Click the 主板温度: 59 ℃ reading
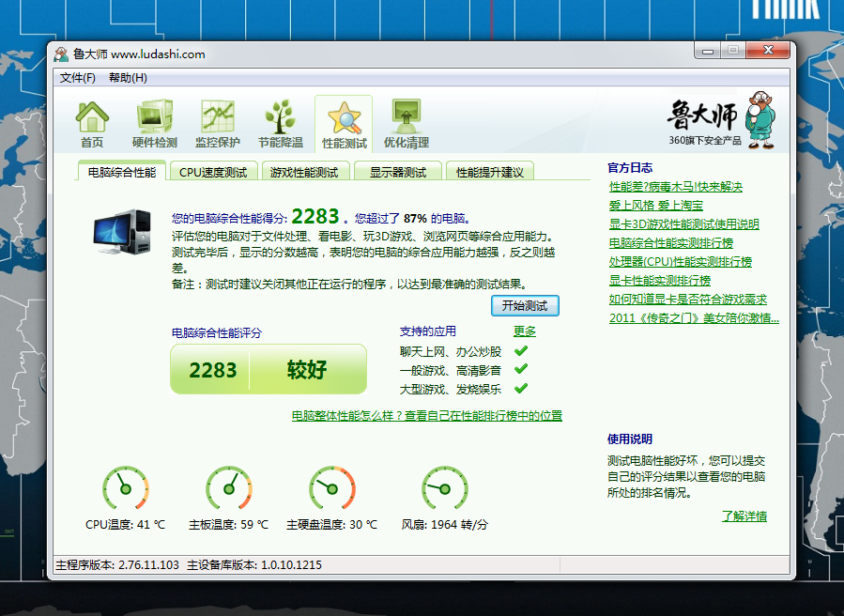The image size is (844, 616). [x=228, y=525]
